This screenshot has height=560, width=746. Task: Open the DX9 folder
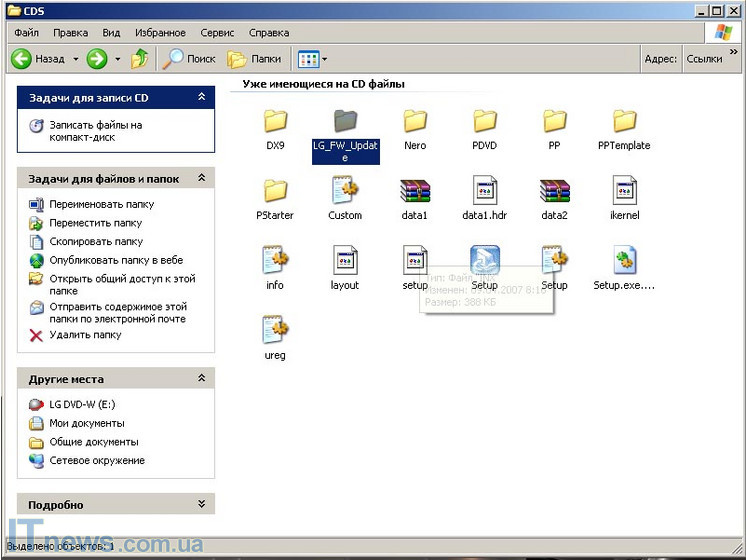coord(275,122)
